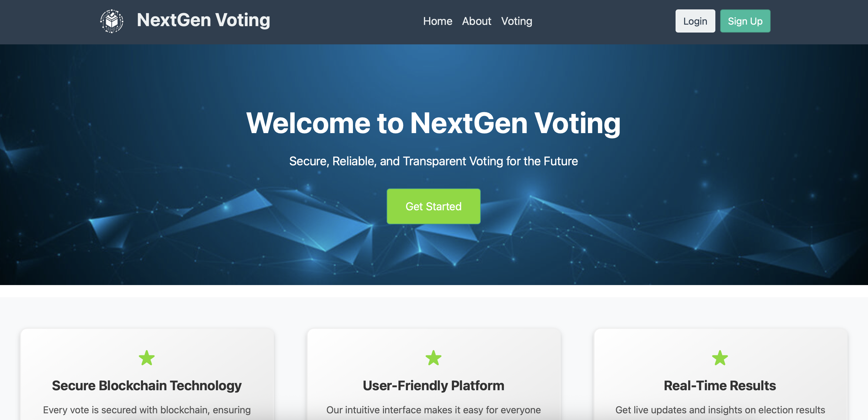The width and height of the screenshot is (868, 420).
Task: Click the NextGen Voting brand name text
Action: pyautogui.click(x=204, y=20)
